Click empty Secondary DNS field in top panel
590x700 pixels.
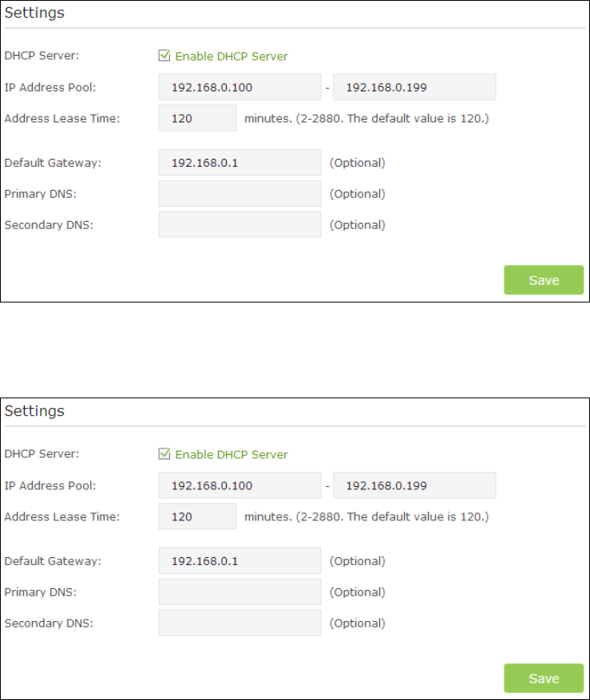(240, 224)
